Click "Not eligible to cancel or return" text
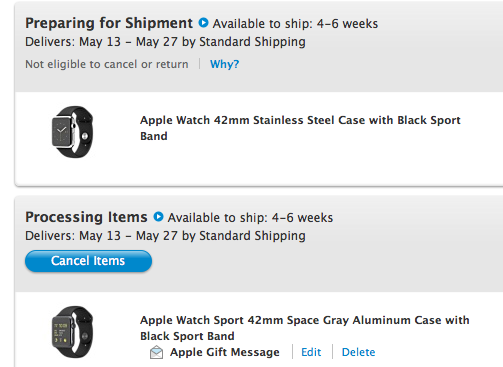This screenshot has width=503, height=367. 107,64
